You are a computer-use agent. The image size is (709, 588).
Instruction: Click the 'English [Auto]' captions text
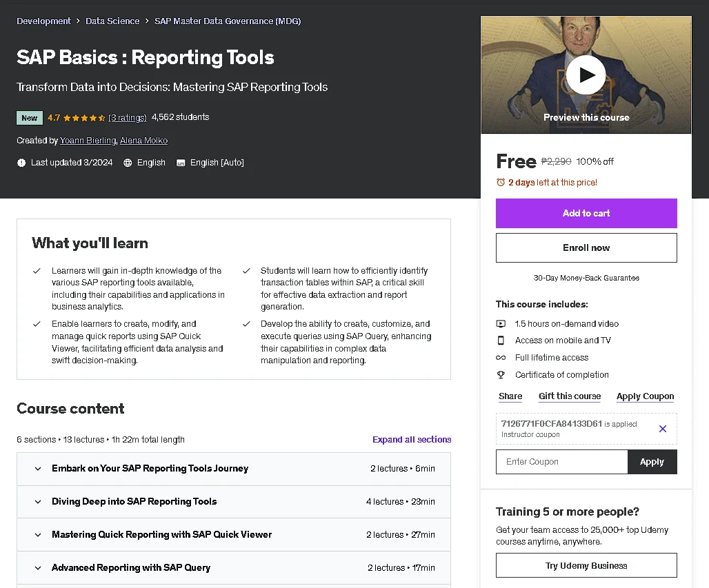click(x=217, y=163)
